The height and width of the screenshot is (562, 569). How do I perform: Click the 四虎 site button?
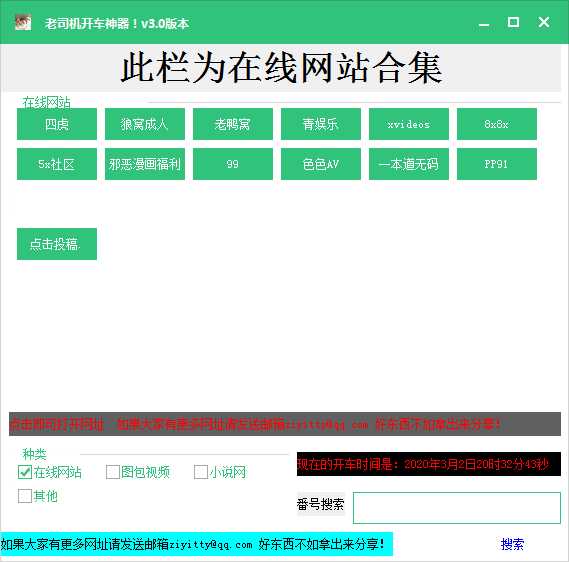point(57,124)
